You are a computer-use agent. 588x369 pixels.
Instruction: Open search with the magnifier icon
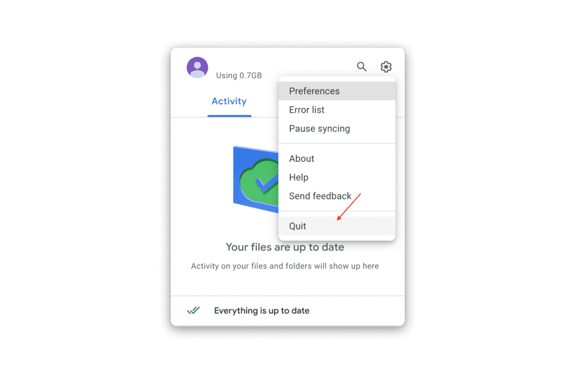tap(362, 67)
